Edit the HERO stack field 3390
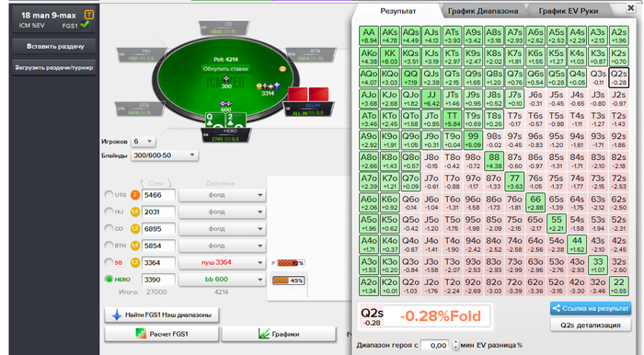Viewport: 644px width, 355px height. 158,280
